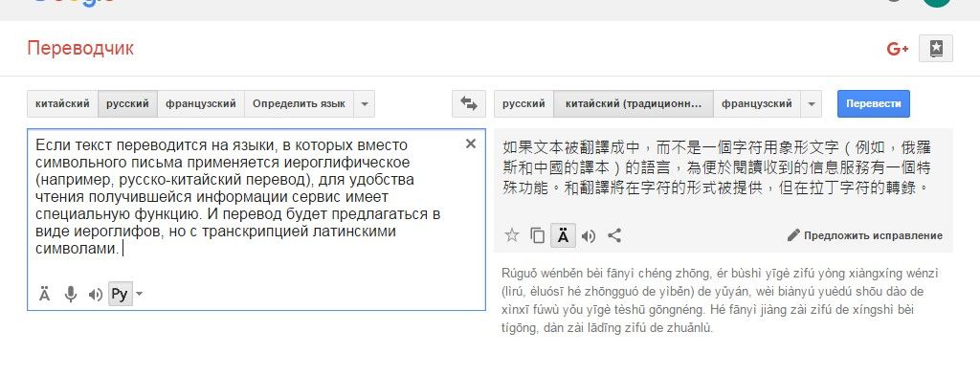The width and height of the screenshot is (980, 376).
Task: Select французский as source language
Action: 201,103
